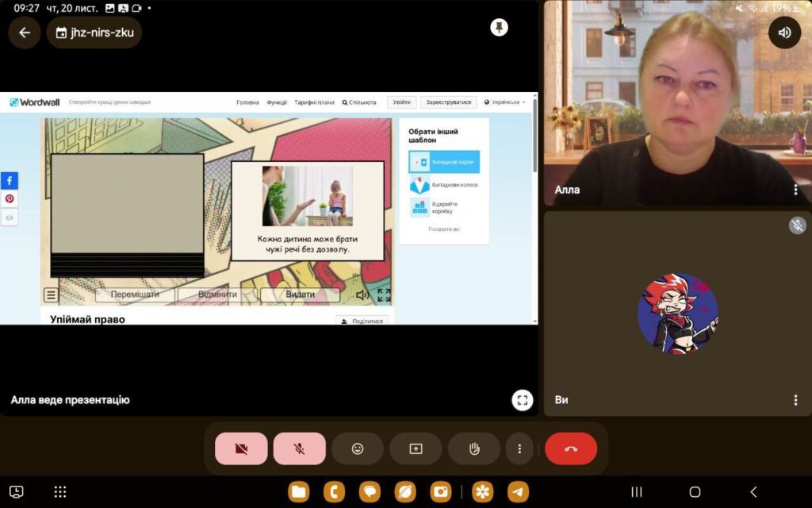This screenshot has height=508, width=812.
Task: Open the emoji reactions button
Action: (x=358, y=448)
